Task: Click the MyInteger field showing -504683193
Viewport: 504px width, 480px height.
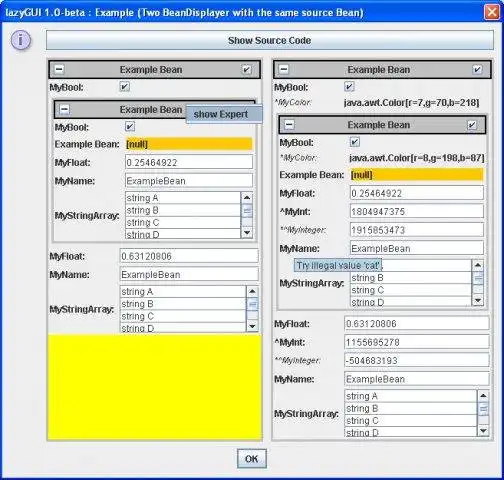Action: [x=417, y=360]
